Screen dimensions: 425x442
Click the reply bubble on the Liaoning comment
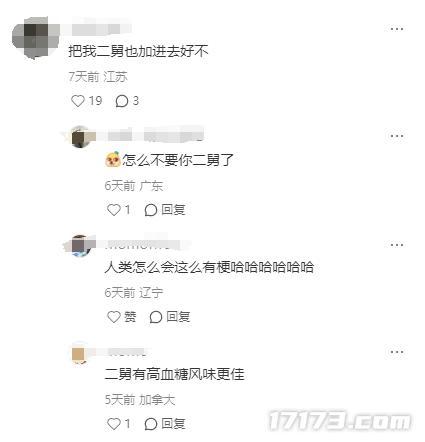point(155,317)
